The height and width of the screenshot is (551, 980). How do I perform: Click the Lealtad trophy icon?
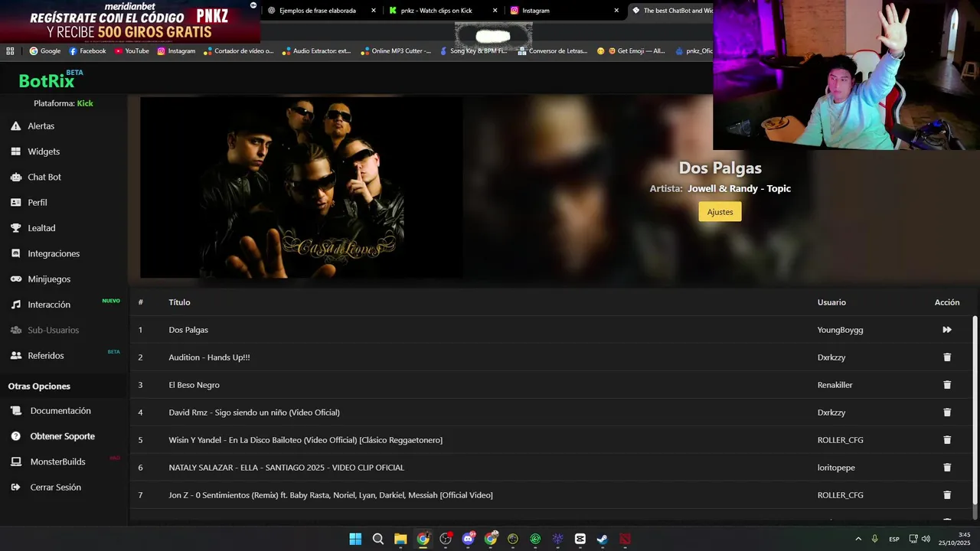click(15, 228)
